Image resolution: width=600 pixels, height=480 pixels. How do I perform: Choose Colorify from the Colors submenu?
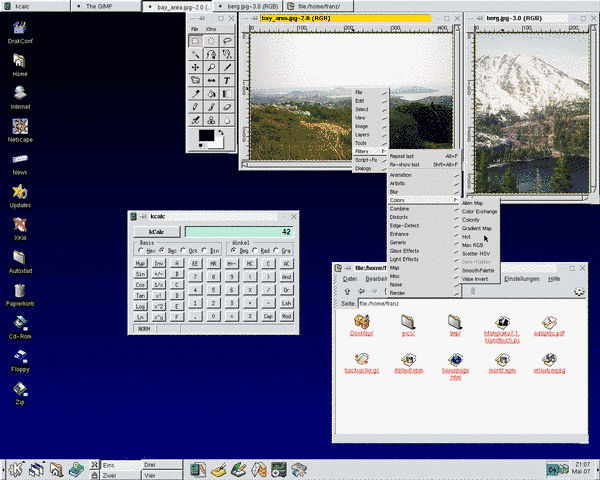pyautogui.click(x=474, y=220)
